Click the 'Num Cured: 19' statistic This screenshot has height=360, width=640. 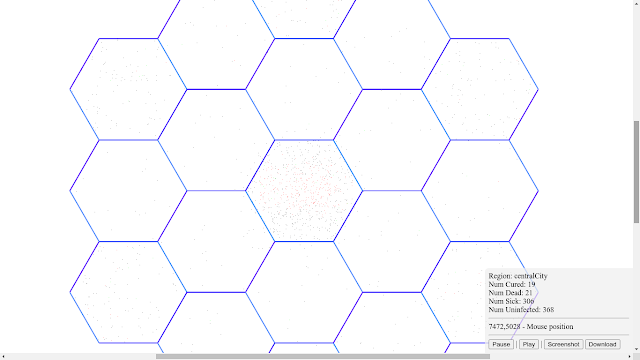[x=512, y=284]
